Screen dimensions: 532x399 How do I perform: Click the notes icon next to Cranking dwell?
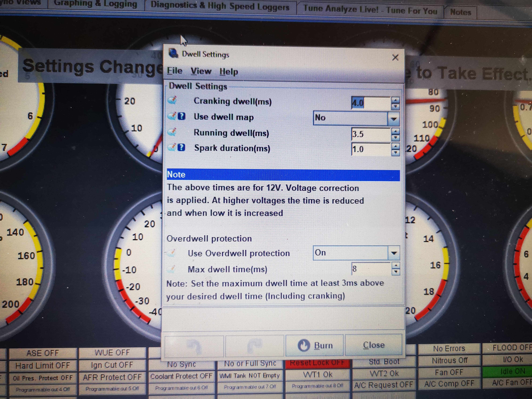click(x=172, y=100)
